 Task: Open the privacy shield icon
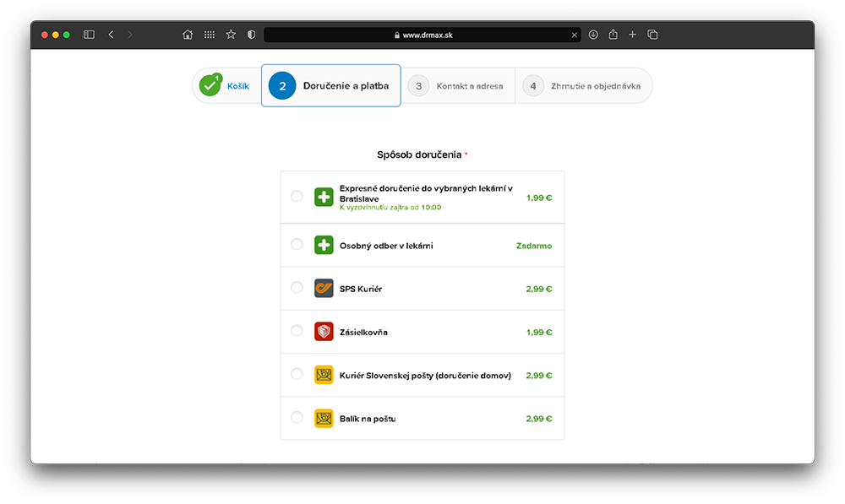coord(251,35)
